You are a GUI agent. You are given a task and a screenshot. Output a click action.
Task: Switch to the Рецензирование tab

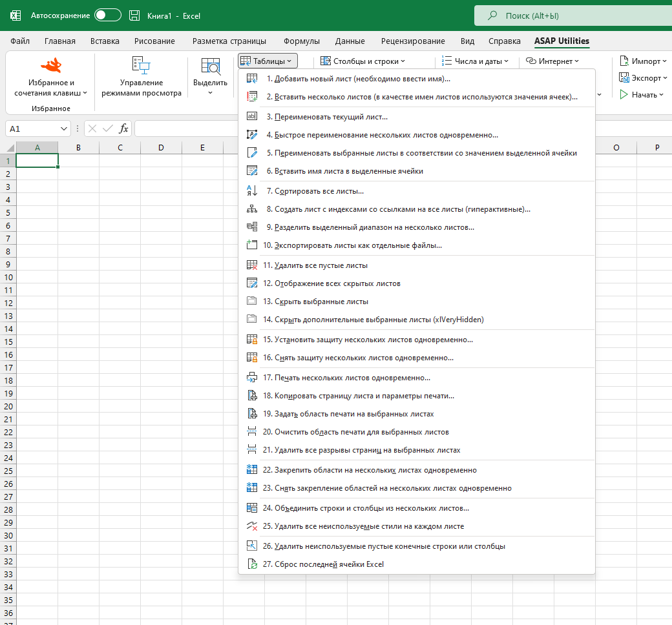413,41
